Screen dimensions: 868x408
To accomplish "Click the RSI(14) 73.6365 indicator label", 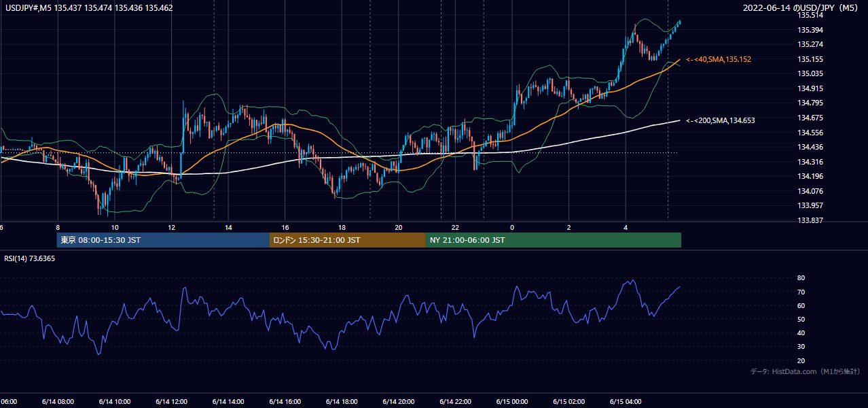I will click(x=30, y=258).
